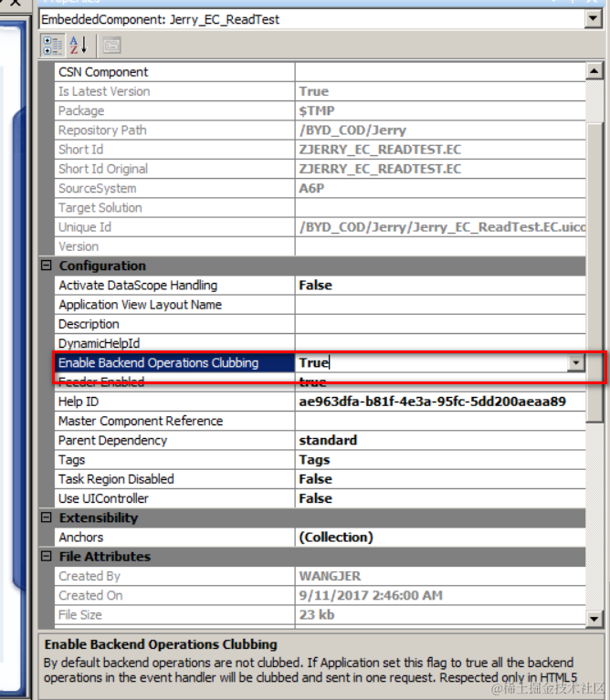This screenshot has width=610, height=700.
Task: Sort properties alphabetically
Action: tap(78, 46)
